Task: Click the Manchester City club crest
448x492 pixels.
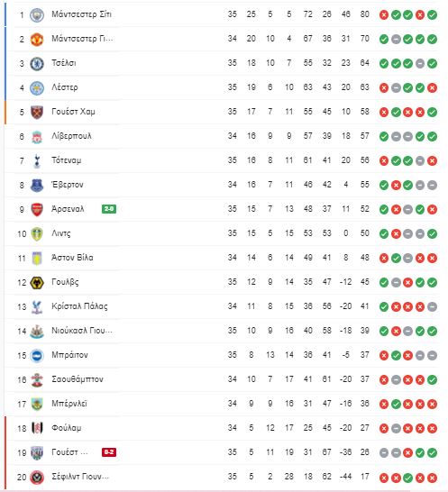Action: coord(37,14)
